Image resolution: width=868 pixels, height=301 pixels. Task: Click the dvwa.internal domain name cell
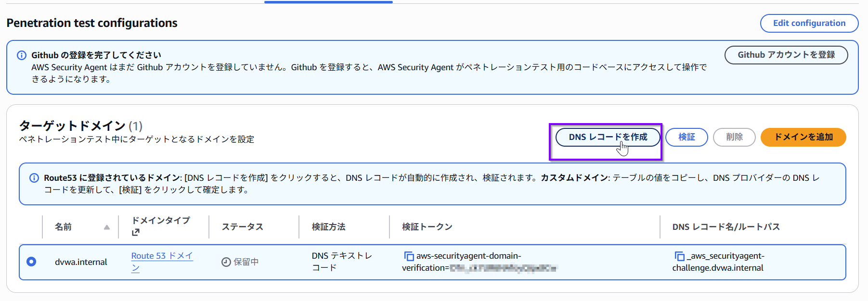coord(81,262)
